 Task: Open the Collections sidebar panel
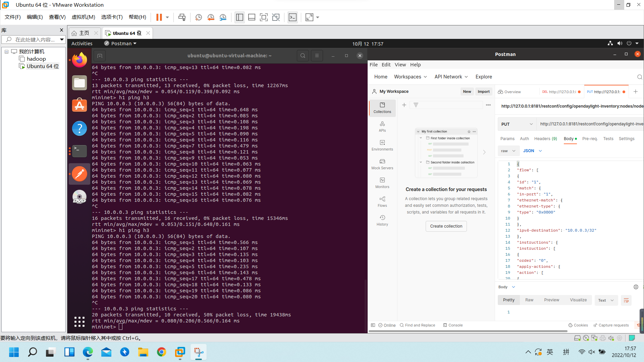382,108
